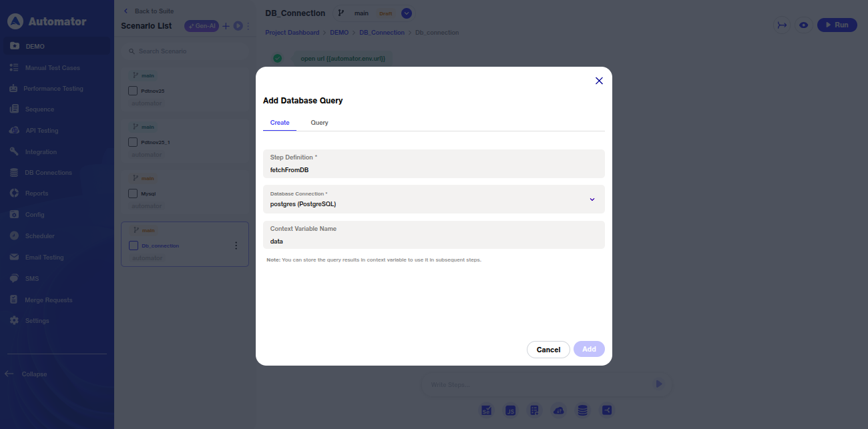The height and width of the screenshot is (429, 868).
Task: Click the JS script icon below steps input
Action: pyautogui.click(x=511, y=410)
